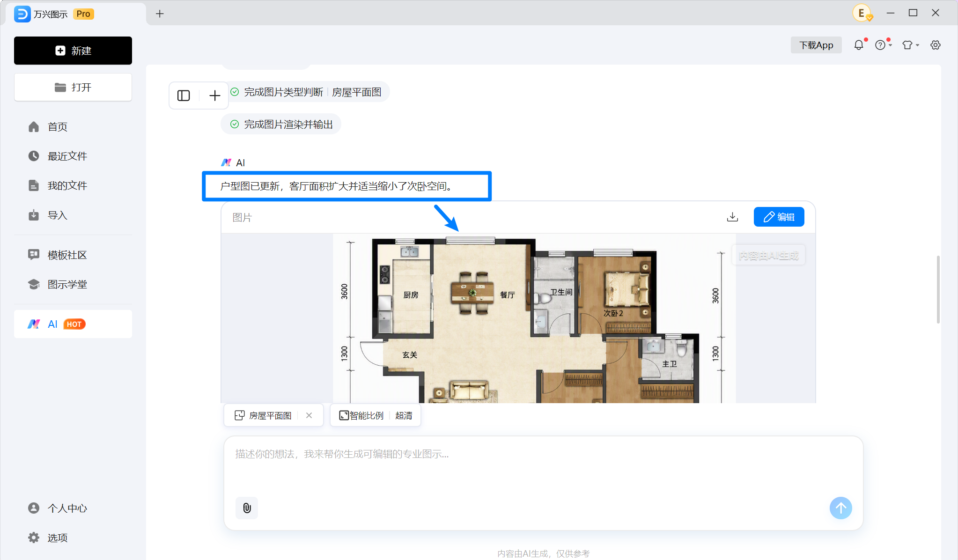Click the 最近文件 clock icon
This screenshot has height=560, width=958.
pos(34,156)
